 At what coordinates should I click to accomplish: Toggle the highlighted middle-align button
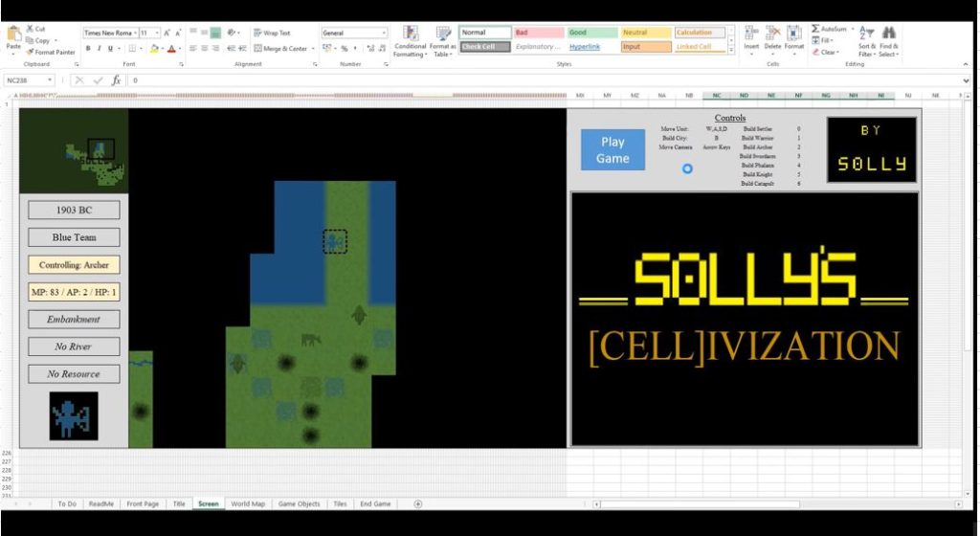point(215,33)
